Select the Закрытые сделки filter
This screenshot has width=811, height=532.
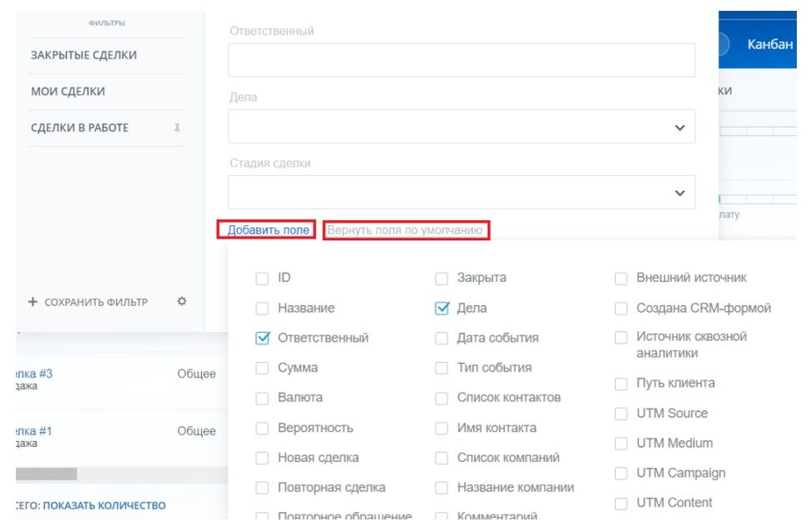pyautogui.click(x=83, y=55)
